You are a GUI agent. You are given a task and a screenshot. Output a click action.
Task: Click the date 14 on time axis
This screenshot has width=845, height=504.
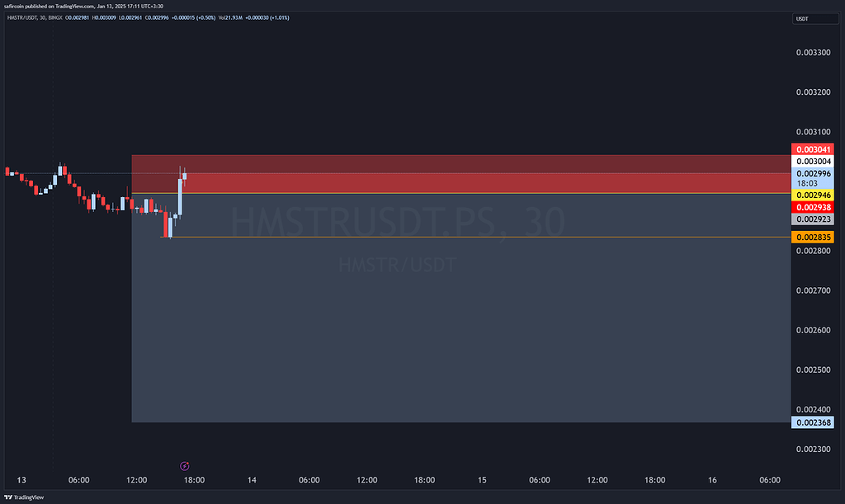pyautogui.click(x=252, y=480)
